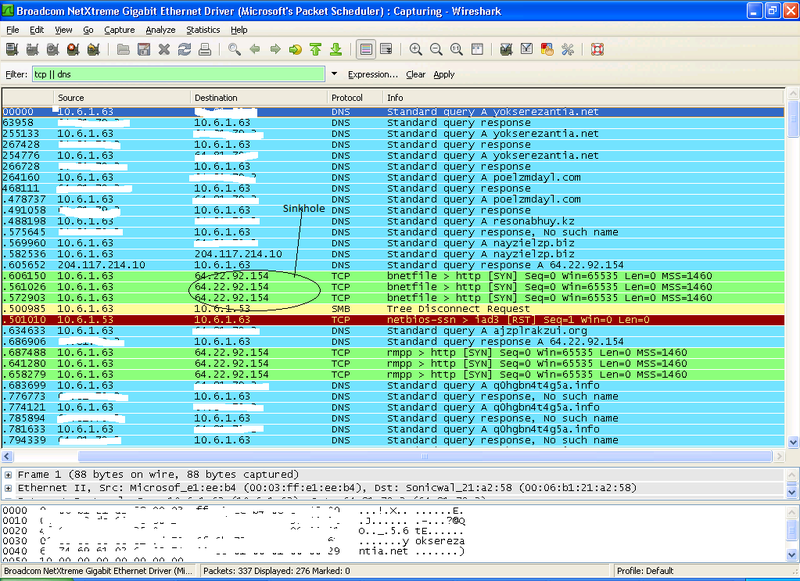This screenshot has height=581, width=800.
Task: Expand the Frame 1 tree node
Action: tap(8, 475)
